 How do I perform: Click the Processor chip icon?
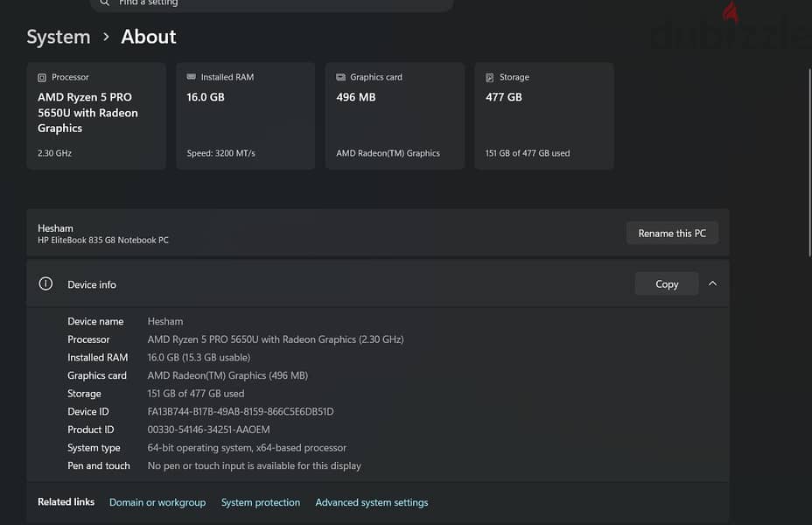42,78
